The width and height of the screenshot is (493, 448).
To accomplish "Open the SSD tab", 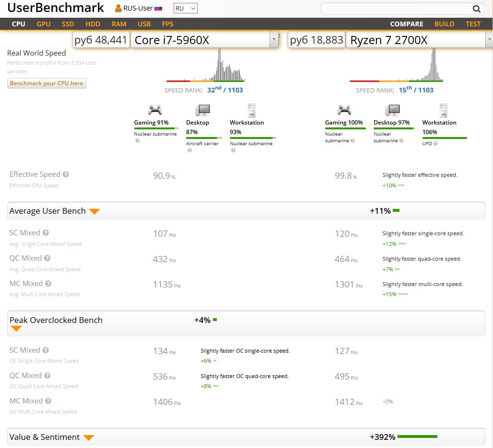I will pos(68,24).
